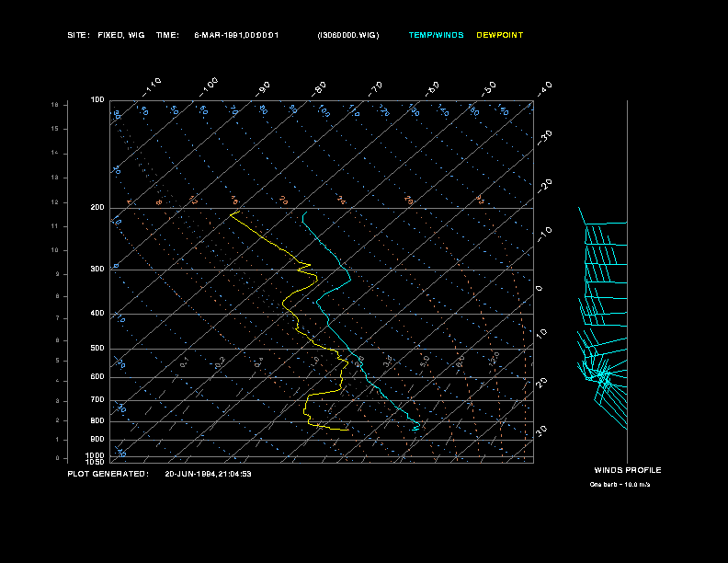Click the cyan wind barbs profile
Screen dimensions: 728x563
pyautogui.click(x=602, y=318)
